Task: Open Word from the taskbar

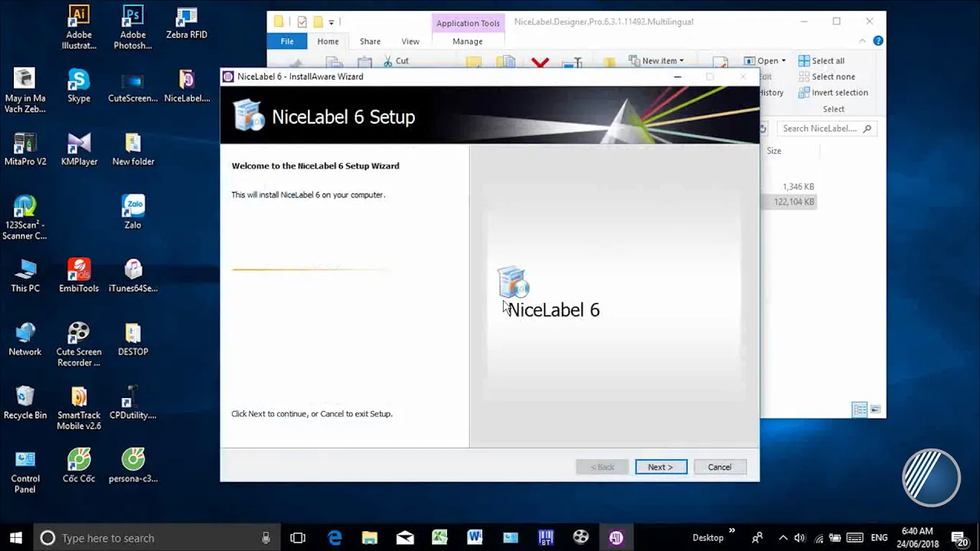Action: pos(475,538)
